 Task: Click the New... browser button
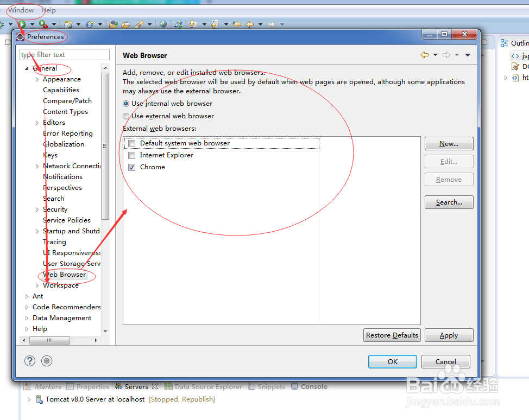[449, 144]
